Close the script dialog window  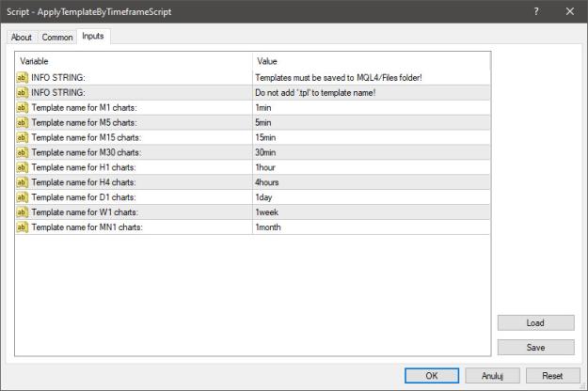coord(570,11)
